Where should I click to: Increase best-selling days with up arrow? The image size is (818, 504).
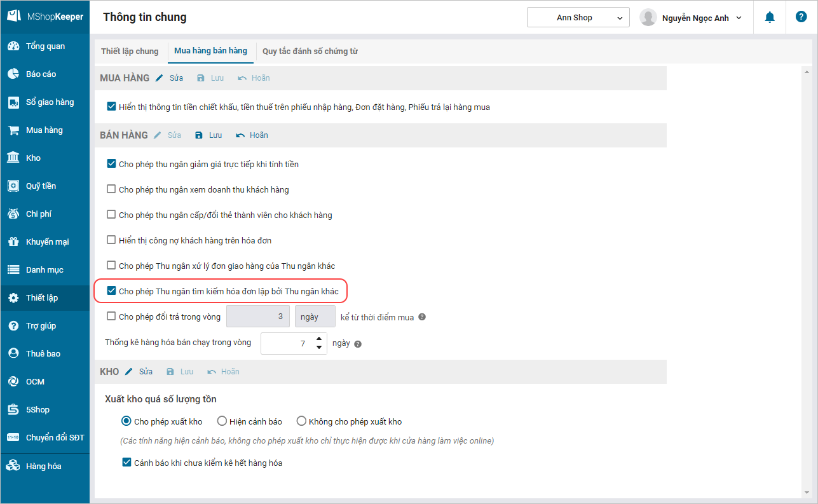(x=319, y=339)
